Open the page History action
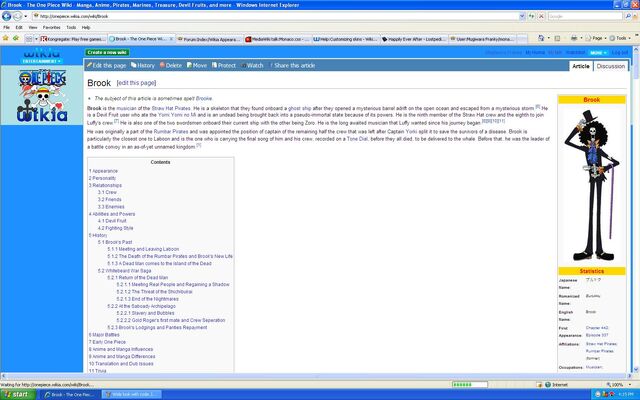This screenshot has height=400, width=640. point(143,65)
